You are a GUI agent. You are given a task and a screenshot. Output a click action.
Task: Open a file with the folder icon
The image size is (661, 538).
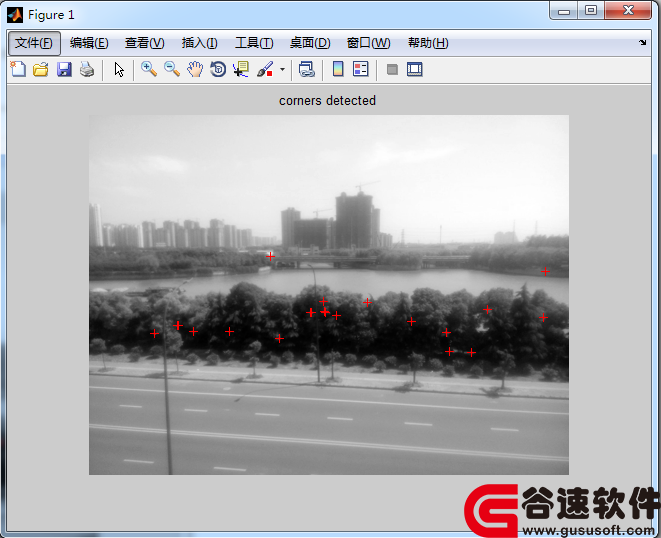click(x=41, y=69)
